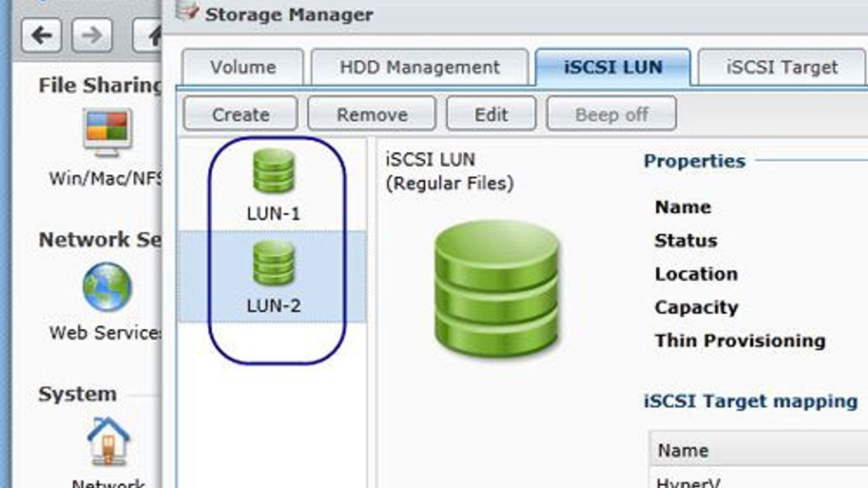Select the HyperV target row
The image size is (868, 488).
click(x=758, y=479)
